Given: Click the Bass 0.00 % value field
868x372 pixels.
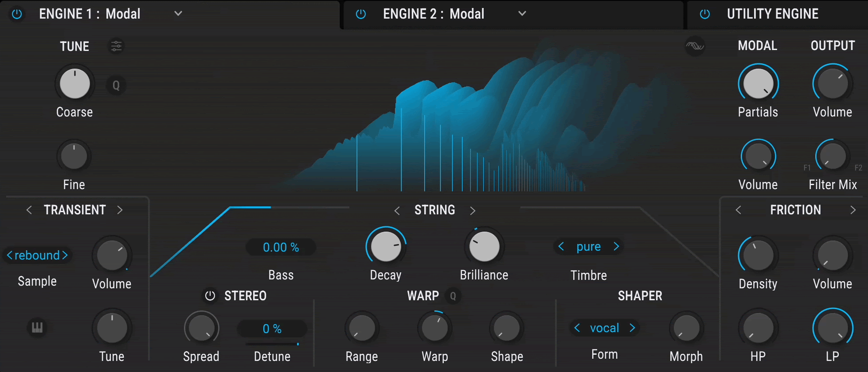Looking at the screenshot, I should tap(281, 247).
